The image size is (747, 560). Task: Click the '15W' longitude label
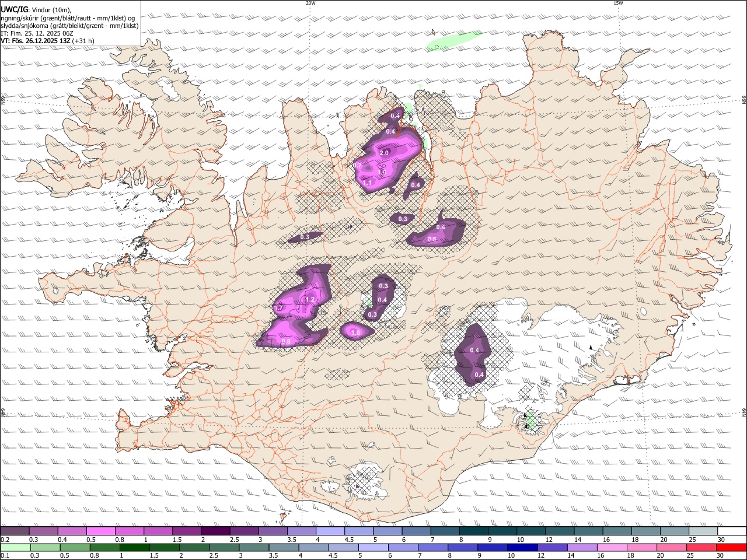(618, 3)
